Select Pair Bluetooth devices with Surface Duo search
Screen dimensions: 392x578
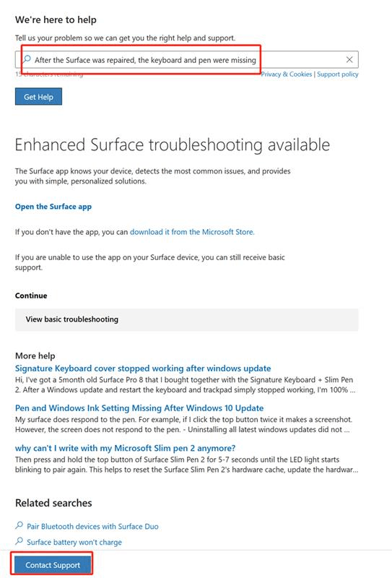[x=92, y=527]
